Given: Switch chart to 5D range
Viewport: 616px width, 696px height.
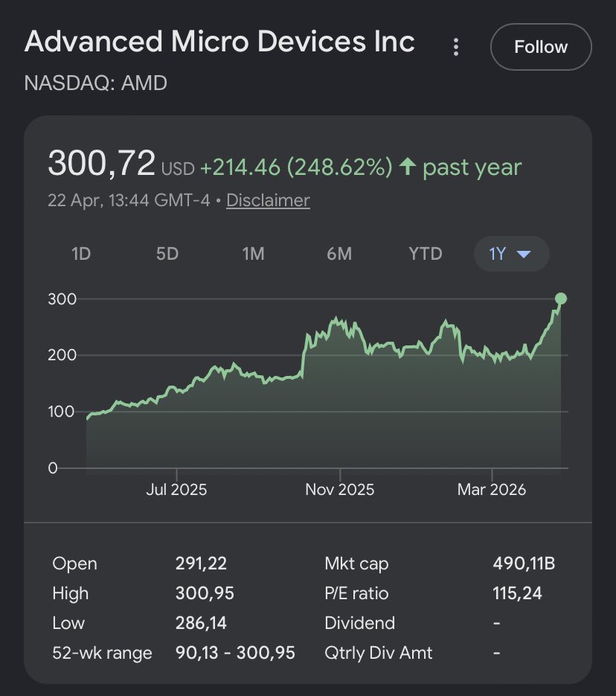Looking at the screenshot, I should coord(167,254).
